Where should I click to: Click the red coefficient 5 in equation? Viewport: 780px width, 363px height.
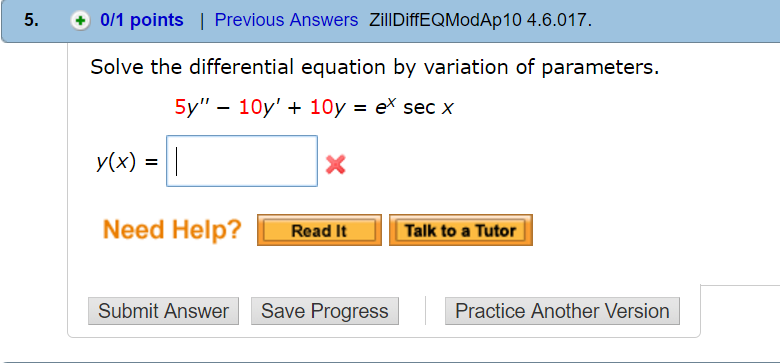[180, 107]
